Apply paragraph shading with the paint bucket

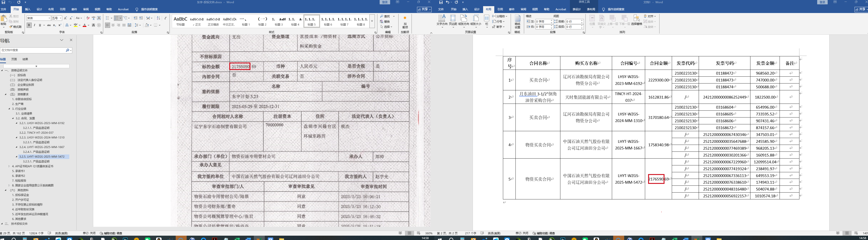tap(147, 25)
